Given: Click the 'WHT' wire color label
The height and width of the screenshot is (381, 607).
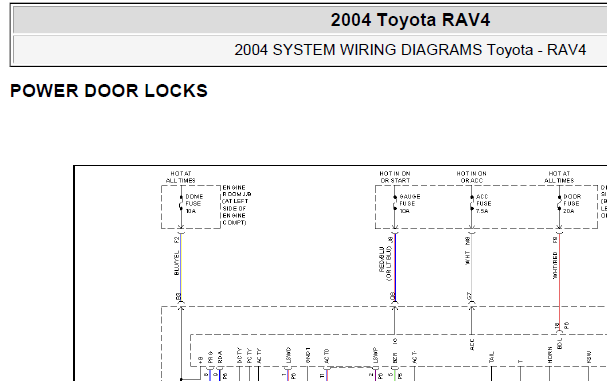Looking at the screenshot, I should [467, 257].
